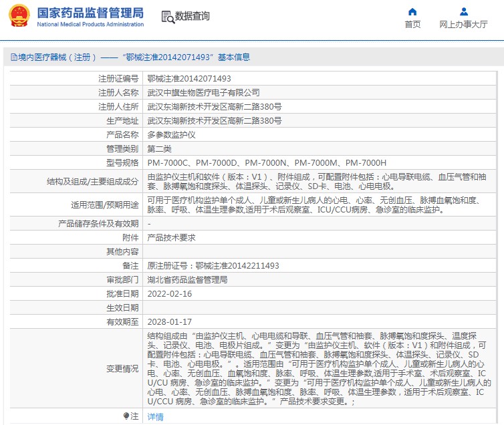504x425 pixels.
Task: Select approval date 2022-02-16
Action: pos(170,294)
